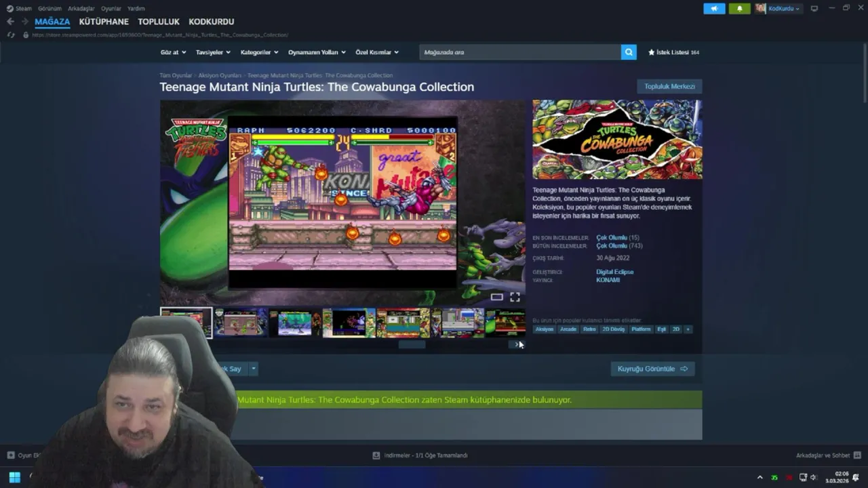This screenshot has width=868, height=488.
Task: Click İndirmeler 1/1 Öge Tamamlandı status
Action: [426, 455]
